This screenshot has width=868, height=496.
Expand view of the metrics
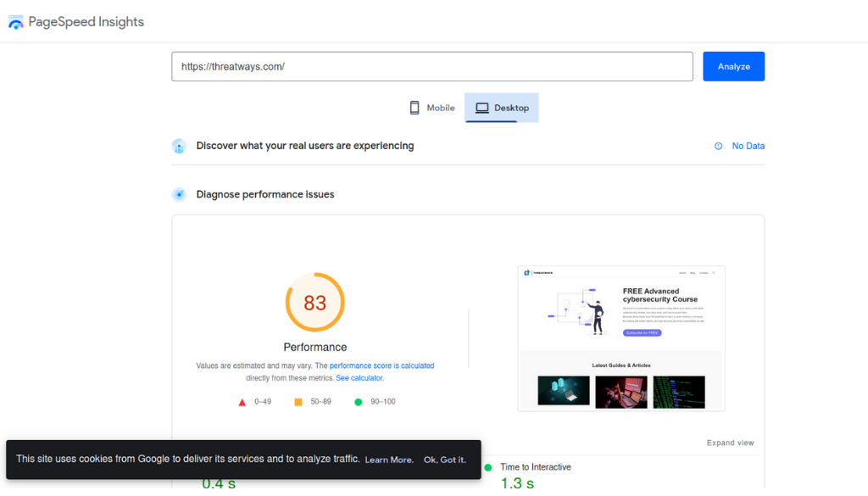point(730,443)
